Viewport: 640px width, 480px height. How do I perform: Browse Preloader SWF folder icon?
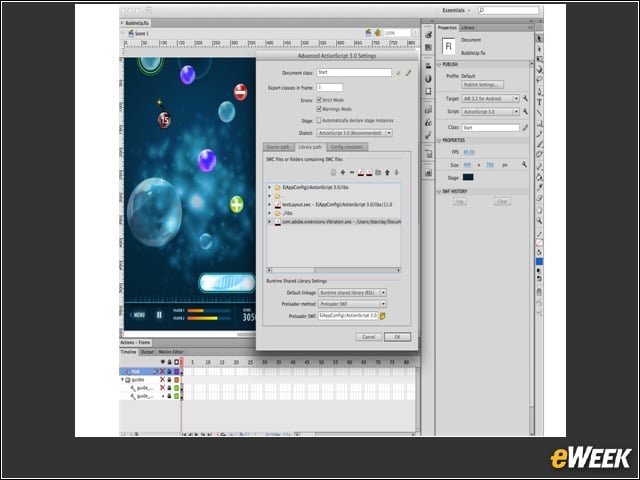click(383, 316)
